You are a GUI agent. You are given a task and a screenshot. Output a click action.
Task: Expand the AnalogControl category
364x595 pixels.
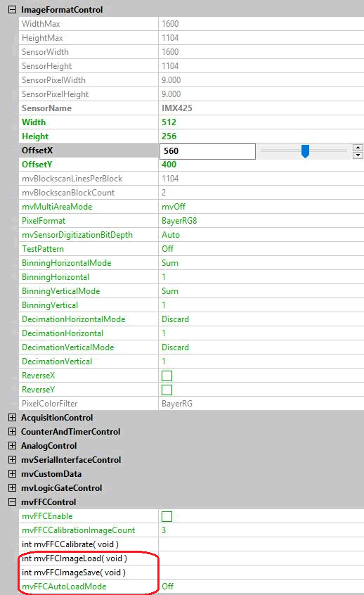(x=12, y=445)
